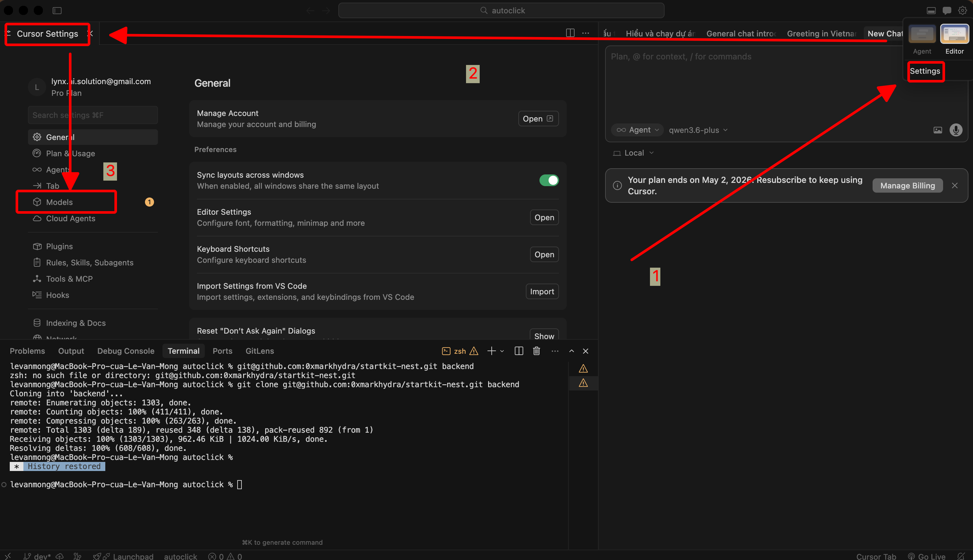Show Reset Don't Ask Again dialogs

tap(544, 335)
